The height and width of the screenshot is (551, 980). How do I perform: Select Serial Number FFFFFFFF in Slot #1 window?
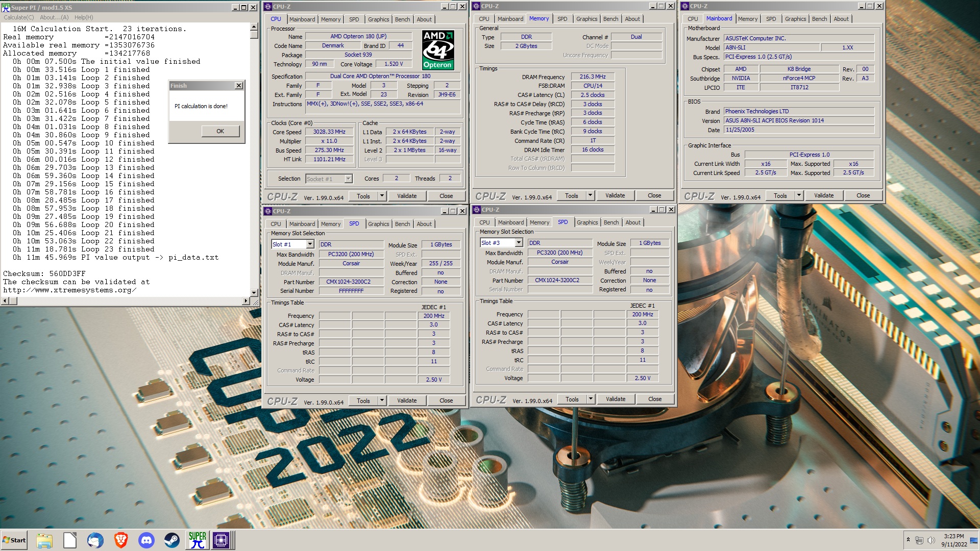[x=351, y=291]
